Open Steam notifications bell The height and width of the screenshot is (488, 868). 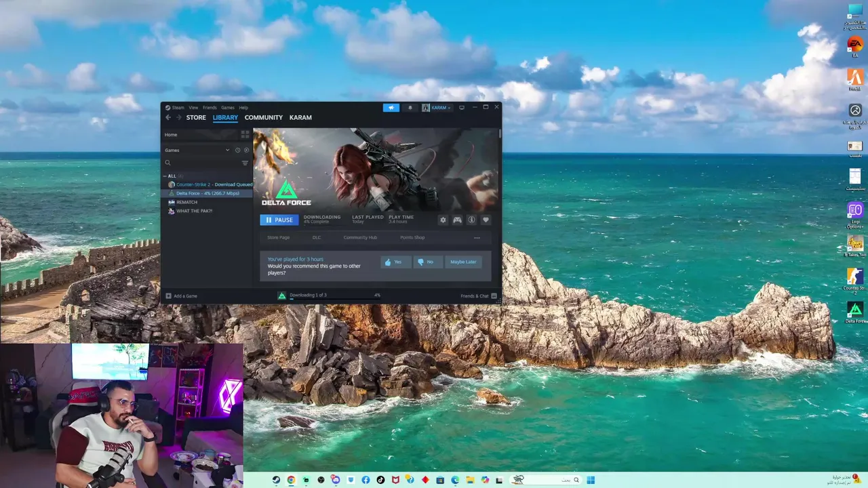[x=410, y=107]
